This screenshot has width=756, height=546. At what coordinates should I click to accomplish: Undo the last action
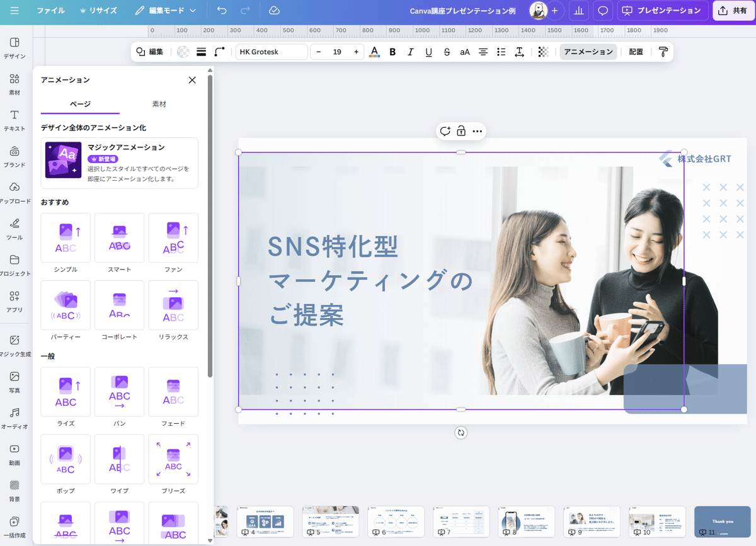(x=221, y=11)
